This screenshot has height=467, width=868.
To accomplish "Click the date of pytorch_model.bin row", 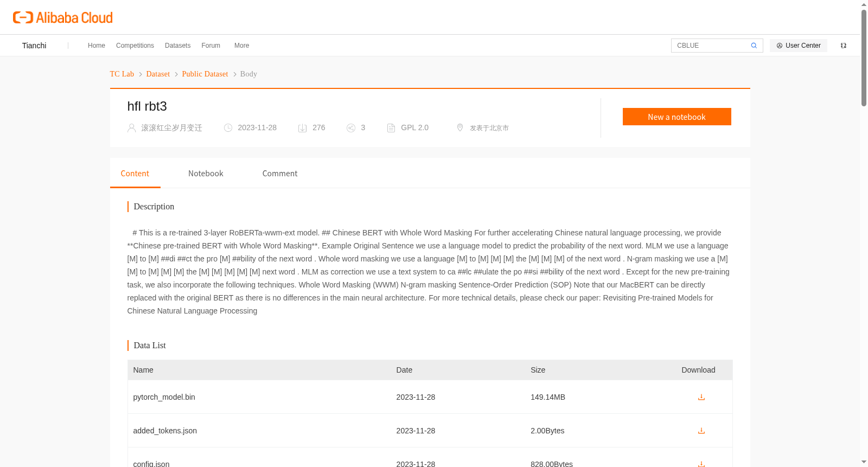I will pyautogui.click(x=416, y=397).
